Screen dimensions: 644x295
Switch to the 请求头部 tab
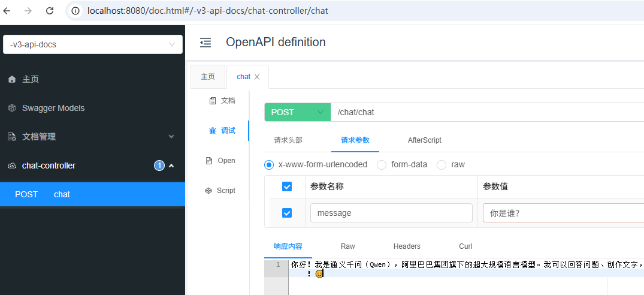click(x=288, y=140)
